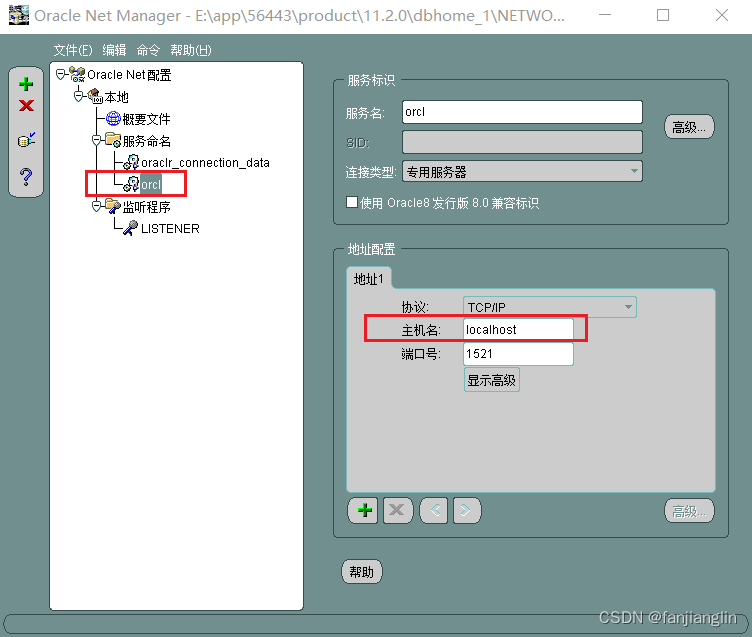The width and height of the screenshot is (752, 637).
Task: Open the 帮助(H) menu
Action: tap(191, 50)
